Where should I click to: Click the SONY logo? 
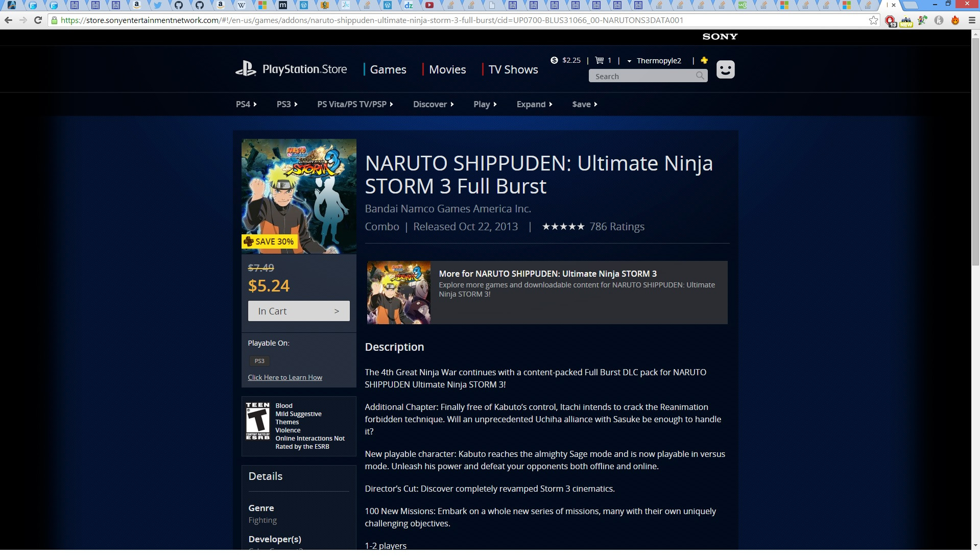[x=720, y=37]
